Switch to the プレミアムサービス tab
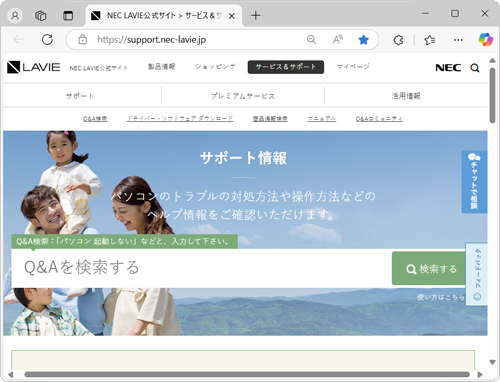Screen dimensions: 500x382 [x=243, y=96]
